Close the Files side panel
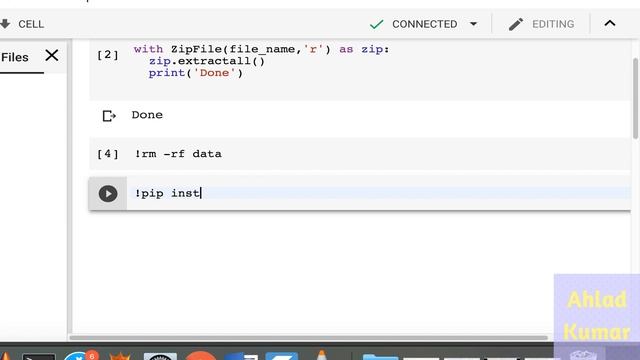Viewport: 640px width, 360px height. click(52, 56)
